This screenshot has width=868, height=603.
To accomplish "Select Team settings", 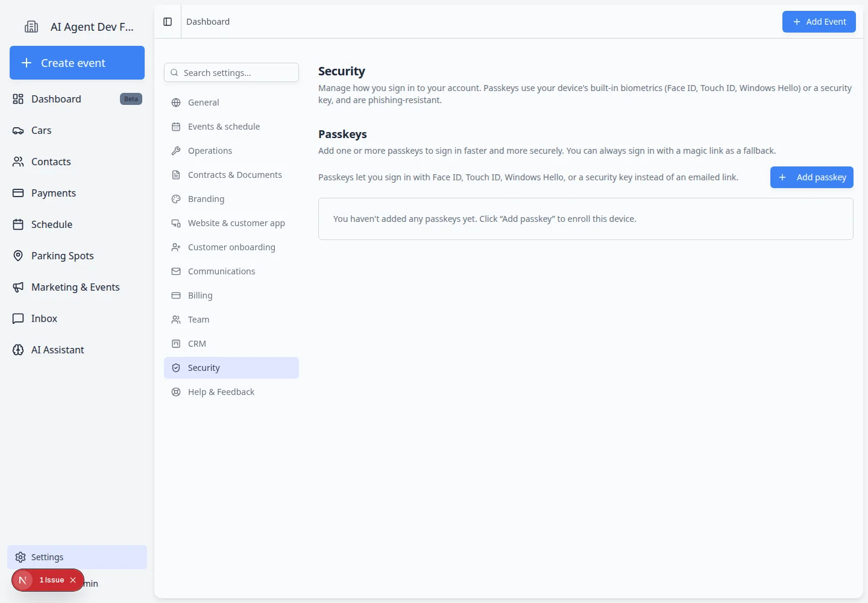I will point(231,320).
